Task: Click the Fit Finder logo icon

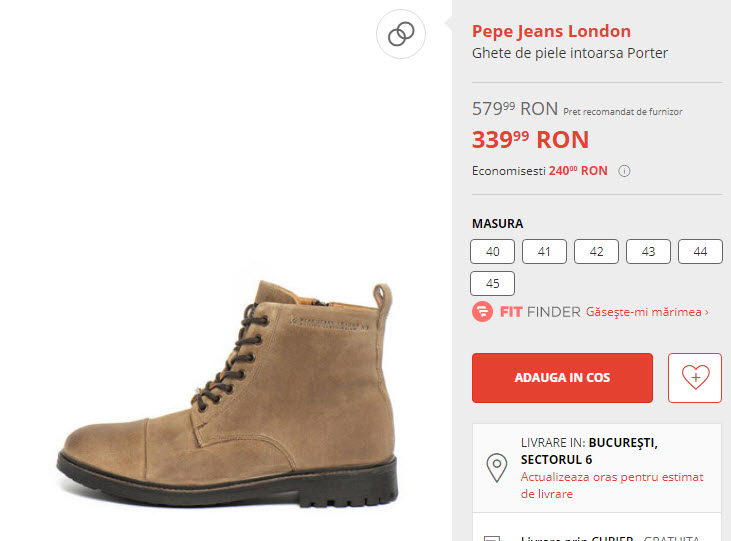Action: (x=483, y=312)
